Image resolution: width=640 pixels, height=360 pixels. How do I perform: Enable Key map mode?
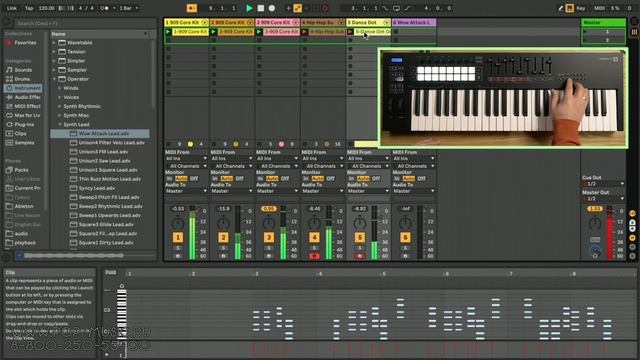[x=580, y=8]
